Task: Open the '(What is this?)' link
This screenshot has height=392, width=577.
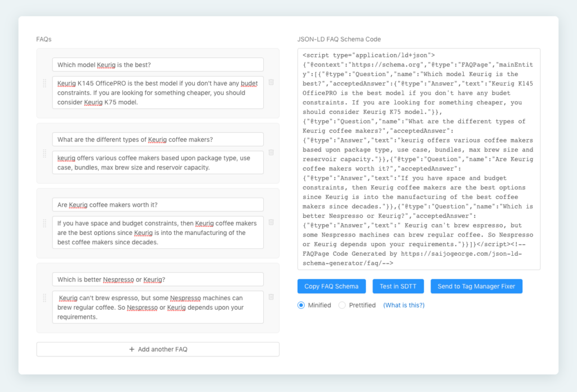Action: pyautogui.click(x=403, y=305)
